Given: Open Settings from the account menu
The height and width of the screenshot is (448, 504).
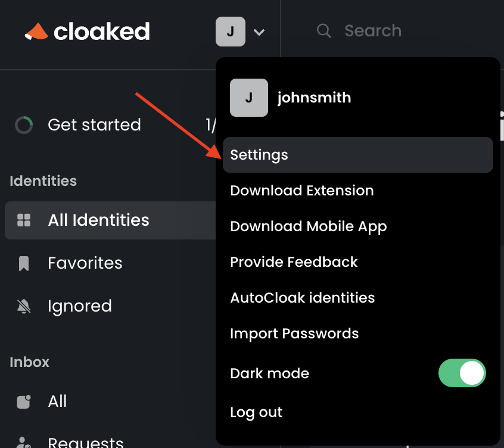Looking at the screenshot, I should (x=358, y=155).
